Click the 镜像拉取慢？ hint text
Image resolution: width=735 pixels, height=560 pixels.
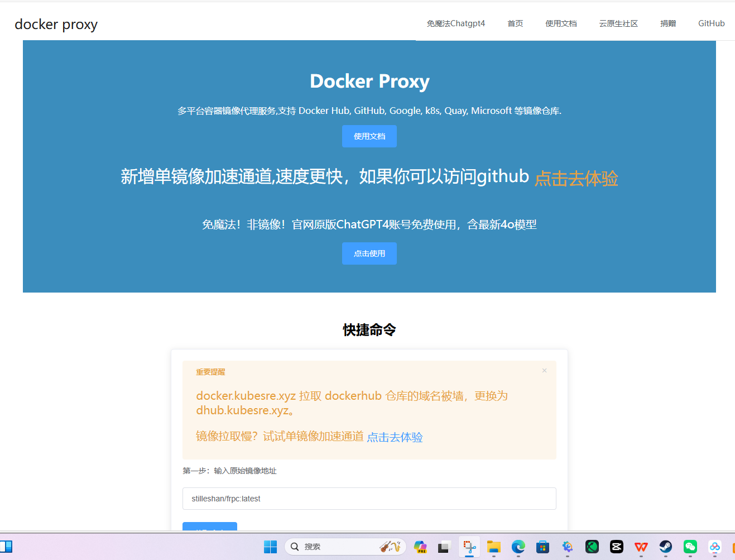280,436
